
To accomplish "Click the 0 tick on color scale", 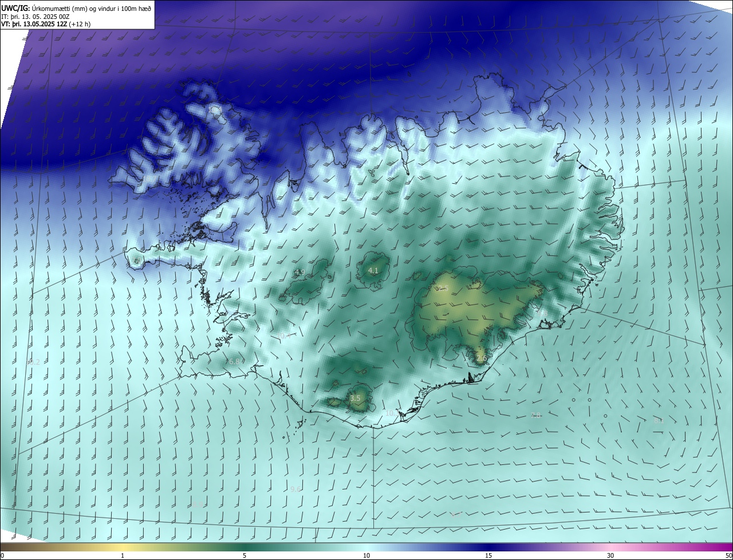I will tap(2, 555).
